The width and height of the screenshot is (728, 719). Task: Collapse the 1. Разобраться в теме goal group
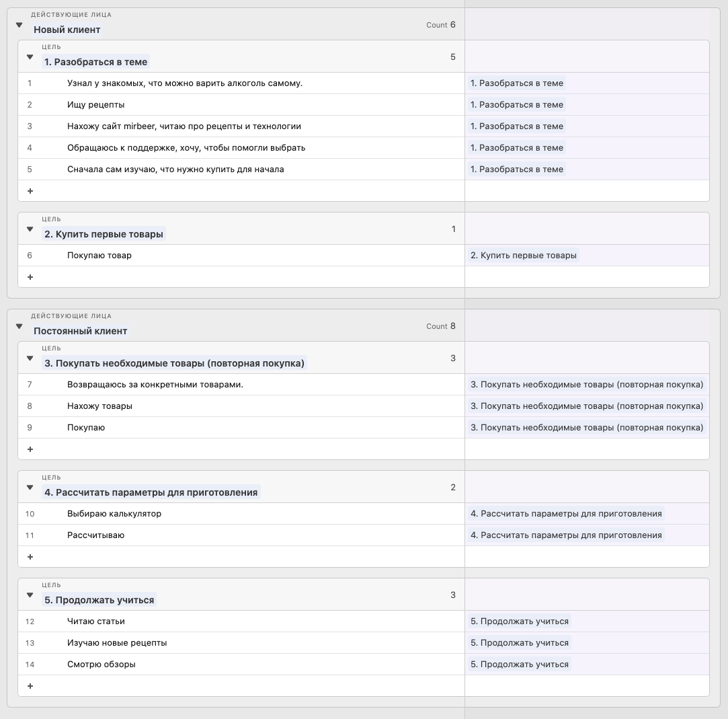(x=30, y=57)
